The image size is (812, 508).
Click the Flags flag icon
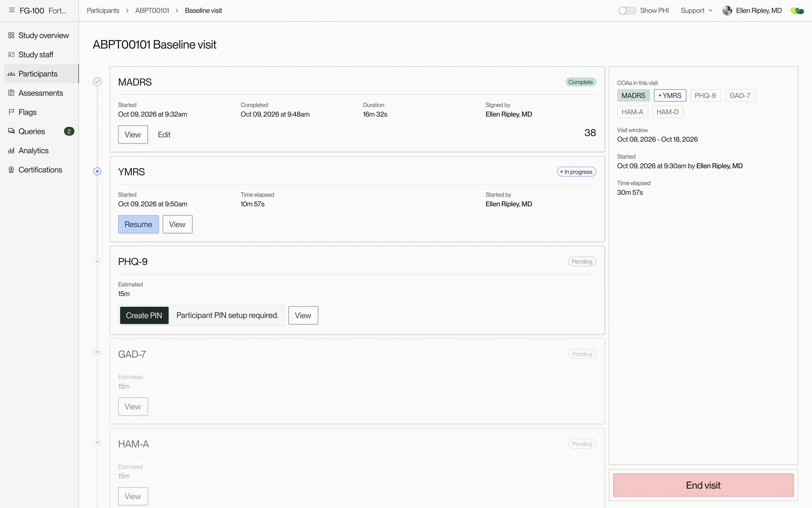(11, 112)
